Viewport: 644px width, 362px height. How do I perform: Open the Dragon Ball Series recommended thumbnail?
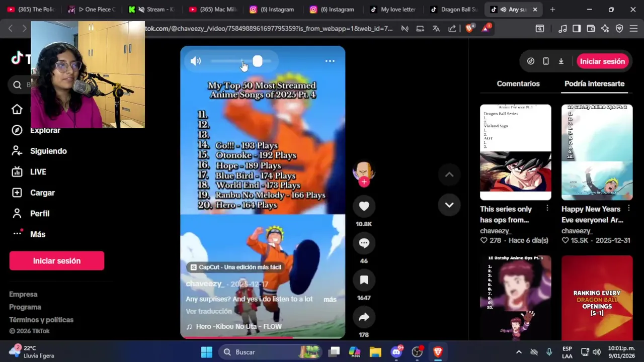[515, 152]
